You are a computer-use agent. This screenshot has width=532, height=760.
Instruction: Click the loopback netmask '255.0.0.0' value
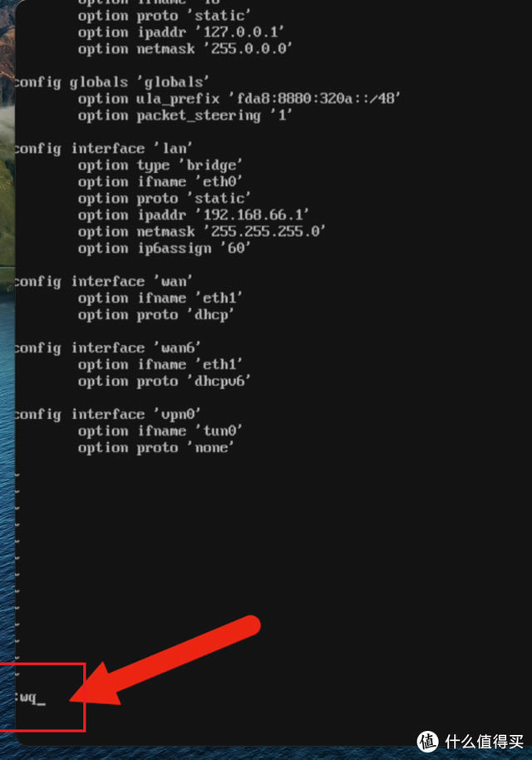248,49
